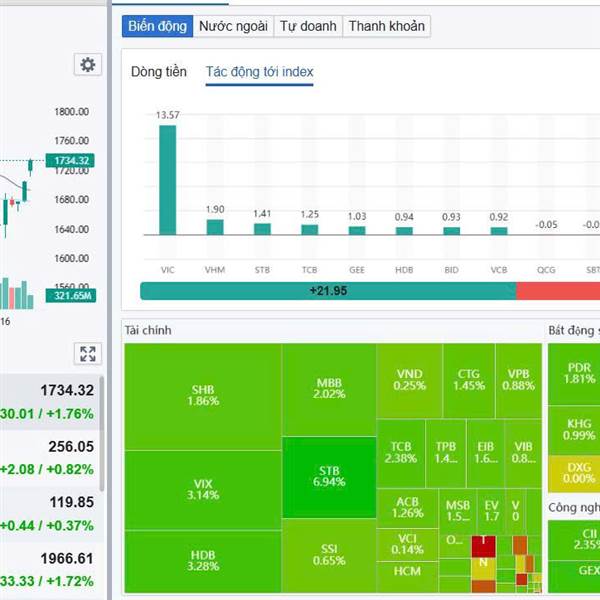Click the VHM bar valued 1.90
This screenshot has width=600, height=600.
(x=215, y=227)
